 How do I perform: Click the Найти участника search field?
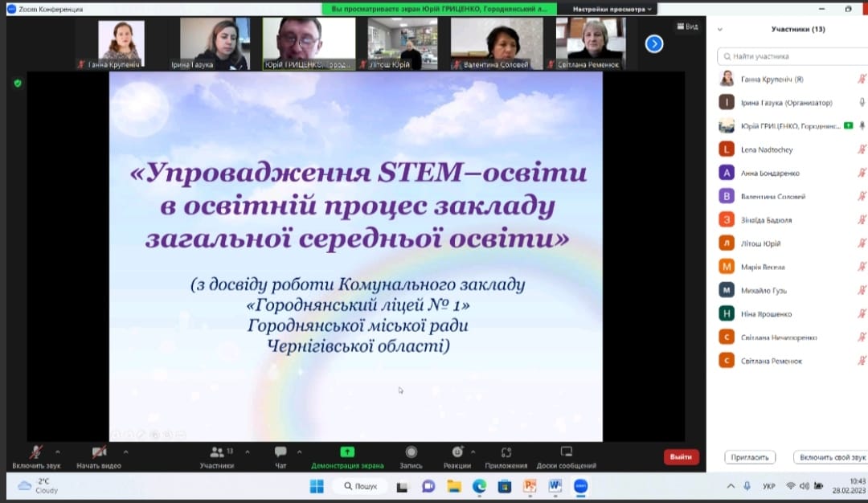click(x=792, y=56)
